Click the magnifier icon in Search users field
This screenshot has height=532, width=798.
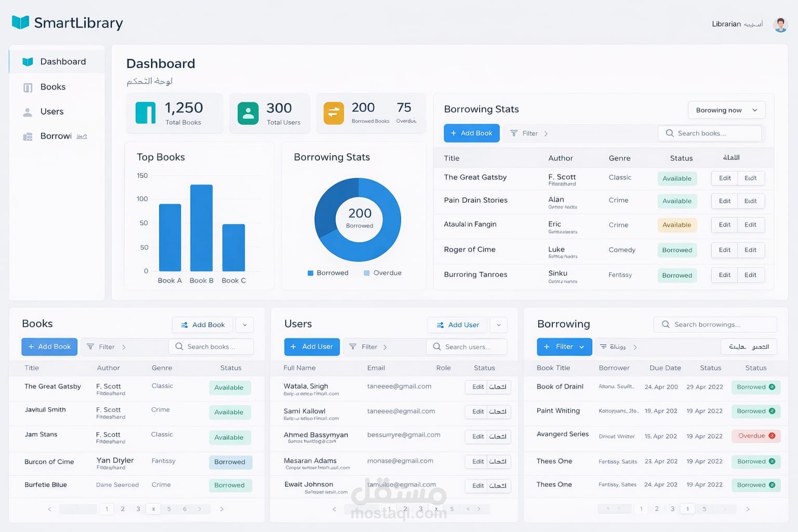click(x=437, y=347)
